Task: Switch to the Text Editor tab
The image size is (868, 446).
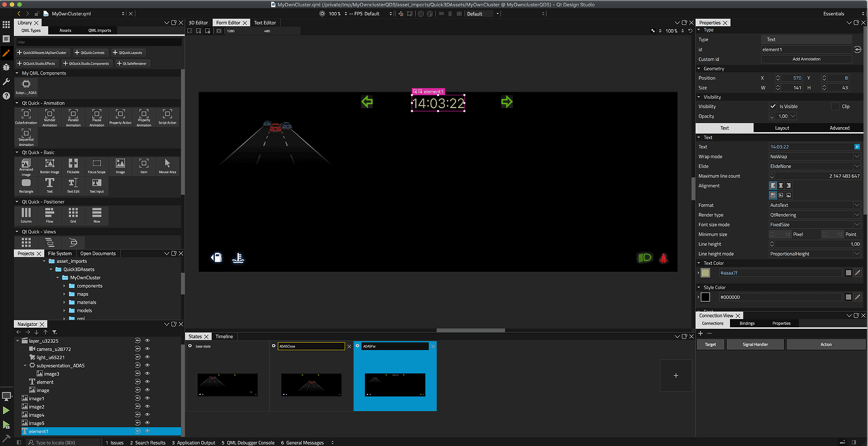Action: point(265,23)
